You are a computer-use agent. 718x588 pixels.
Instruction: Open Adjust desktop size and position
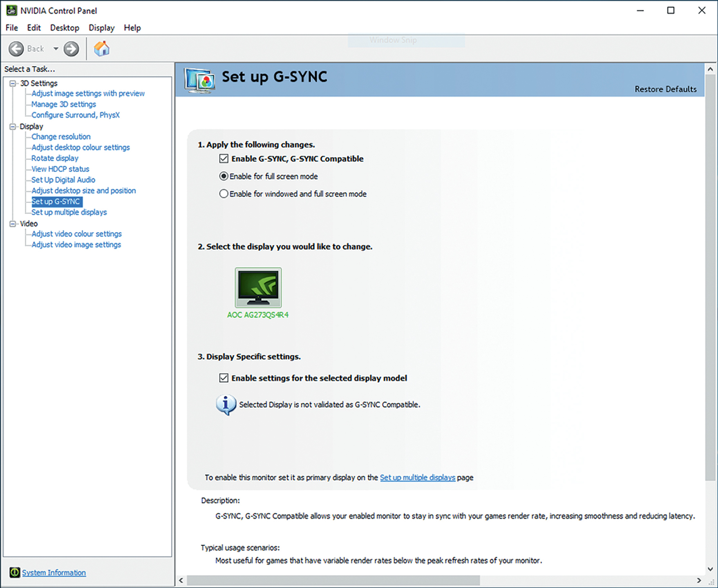pos(84,191)
